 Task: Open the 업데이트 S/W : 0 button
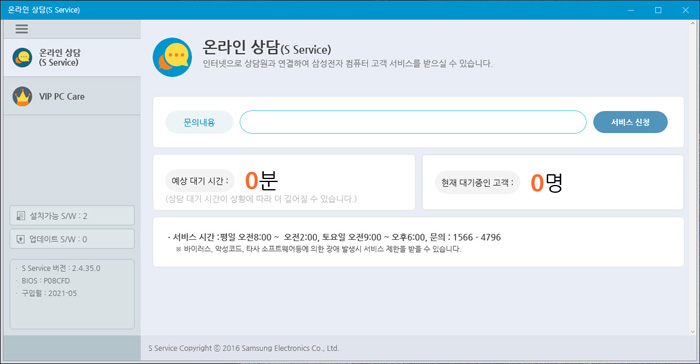point(72,239)
